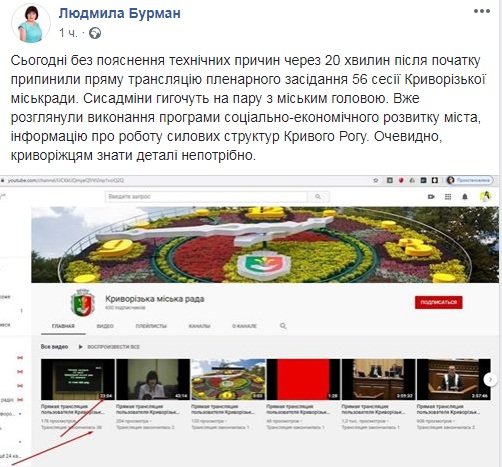Open the post options three-dot menu

coord(482,11)
